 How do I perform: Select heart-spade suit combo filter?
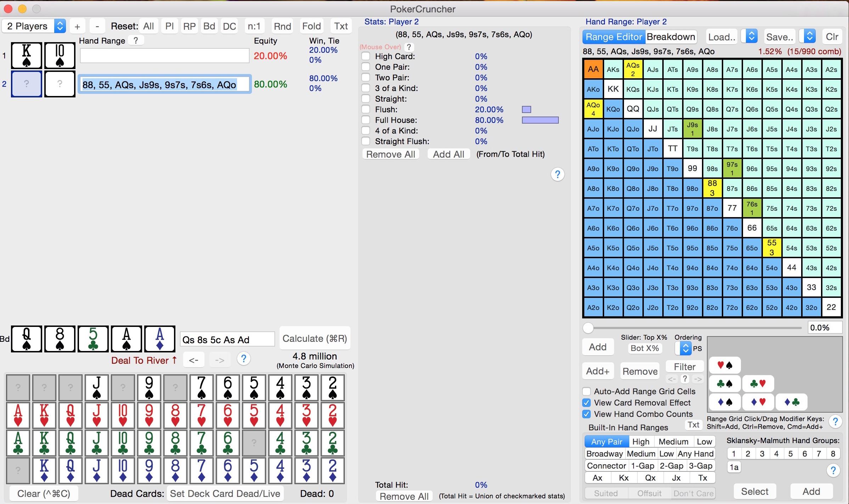[725, 365]
